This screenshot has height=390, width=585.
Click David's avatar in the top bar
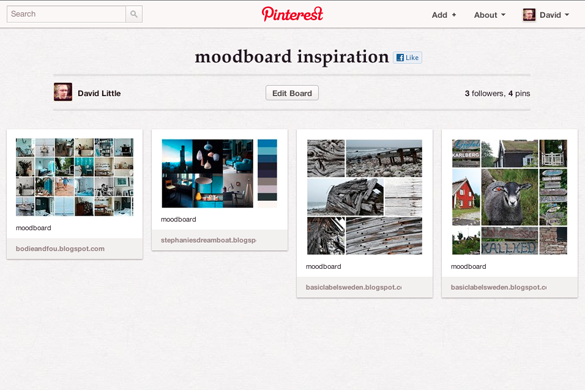click(529, 15)
